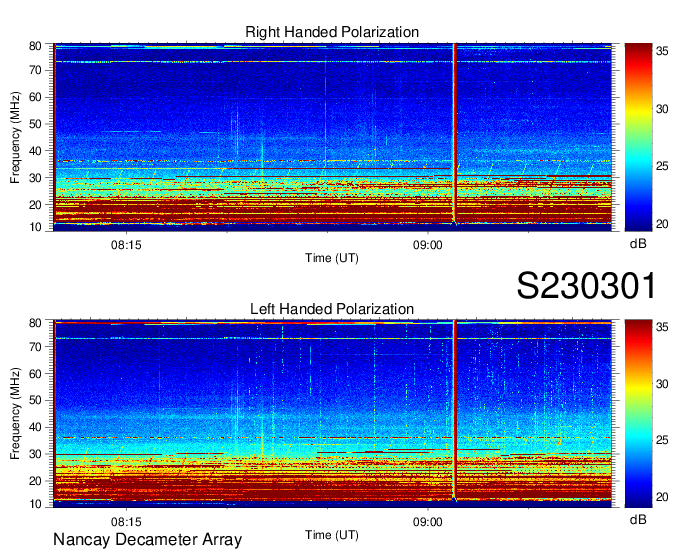The height and width of the screenshot is (552, 680).
Task: Click the 'Nancay Decameter Array' caption
Action: click(147, 540)
